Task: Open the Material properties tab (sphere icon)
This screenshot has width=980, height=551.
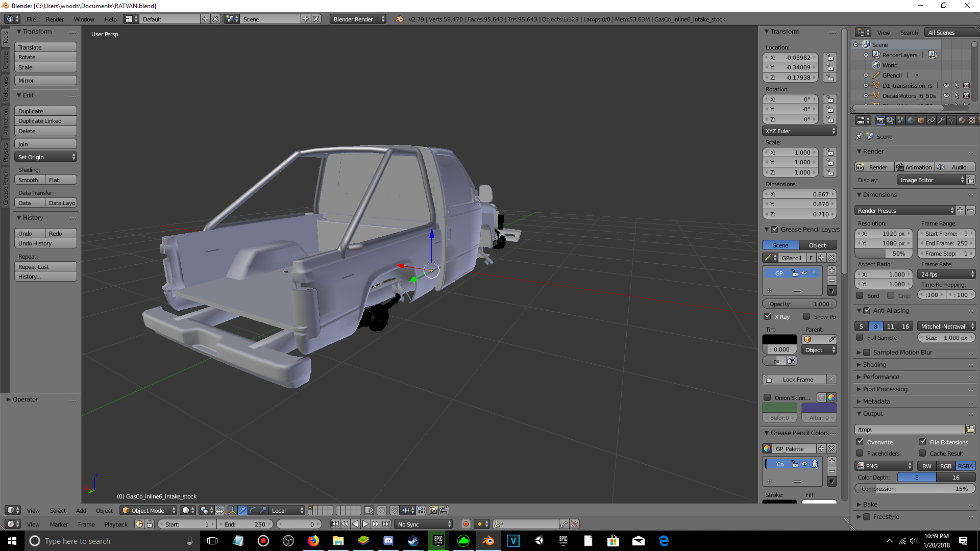Action: tap(962, 120)
